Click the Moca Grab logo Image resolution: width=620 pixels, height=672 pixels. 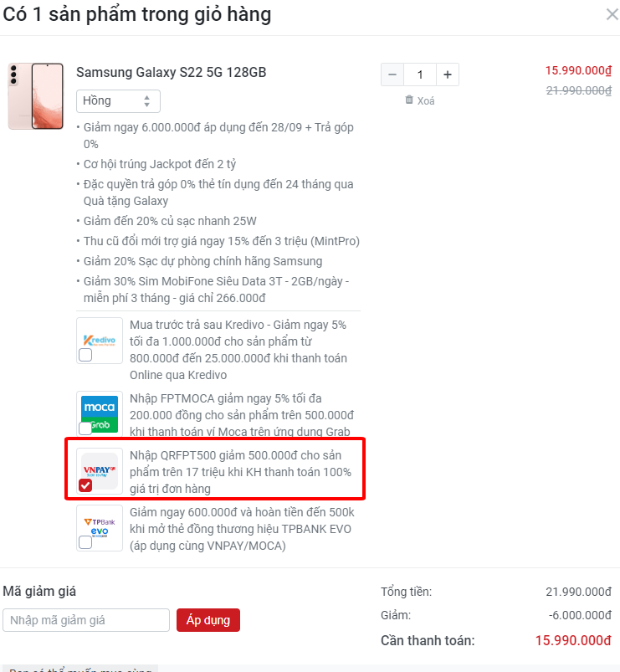tap(100, 414)
